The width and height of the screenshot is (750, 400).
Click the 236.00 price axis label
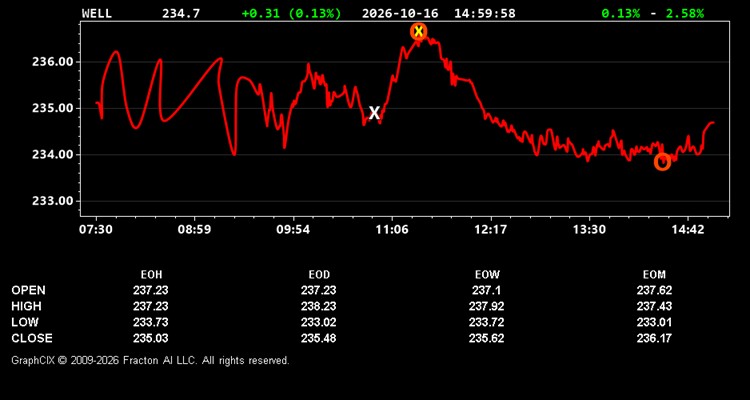53,62
